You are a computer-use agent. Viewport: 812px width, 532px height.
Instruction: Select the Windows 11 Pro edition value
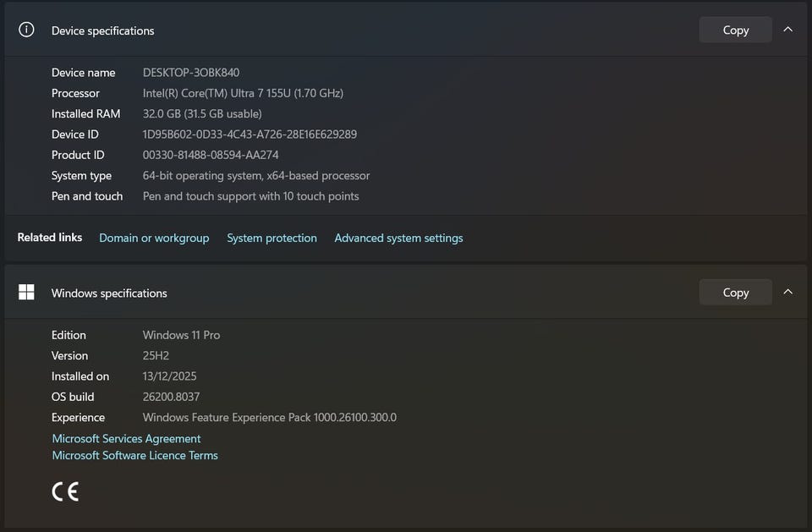click(181, 335)
